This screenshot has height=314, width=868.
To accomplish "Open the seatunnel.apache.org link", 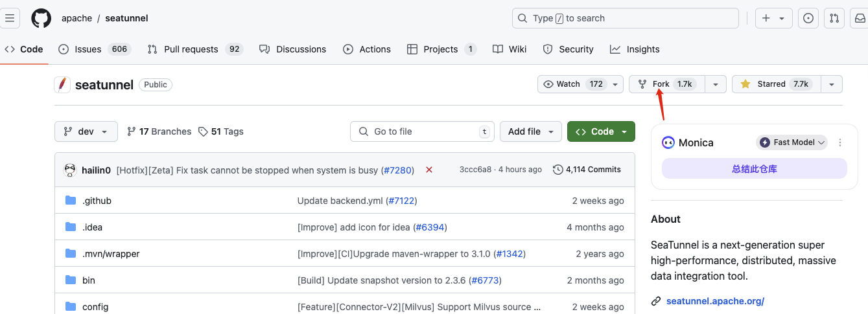I will click(715, 301).
